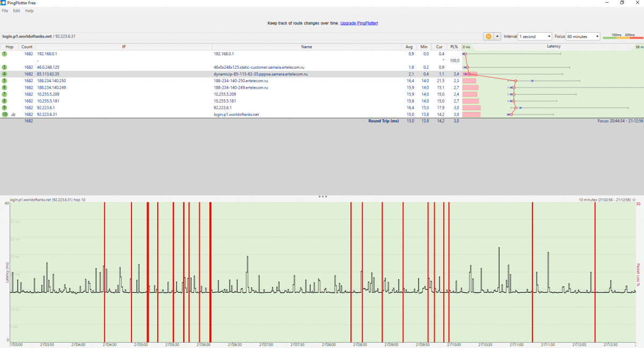
Task: Click the hop 1 green circle icon
Action: 4,54
